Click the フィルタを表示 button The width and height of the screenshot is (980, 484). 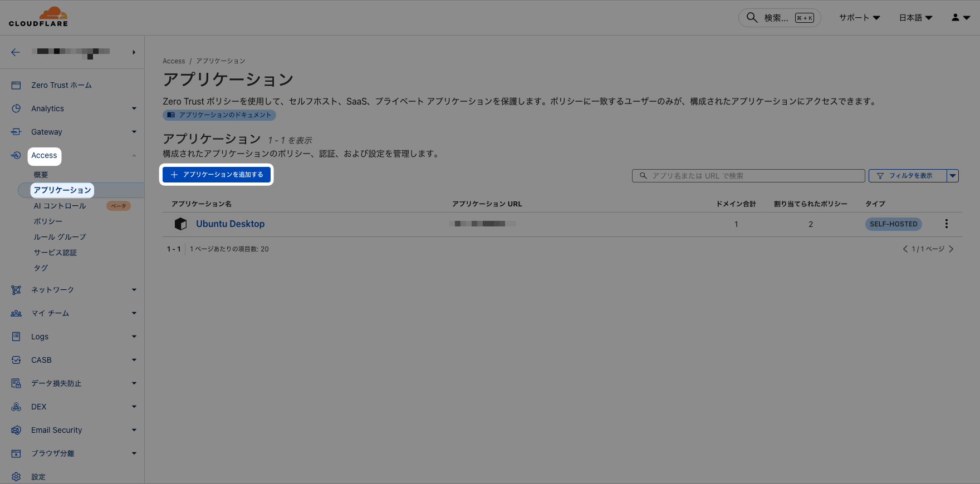point(908,176)
